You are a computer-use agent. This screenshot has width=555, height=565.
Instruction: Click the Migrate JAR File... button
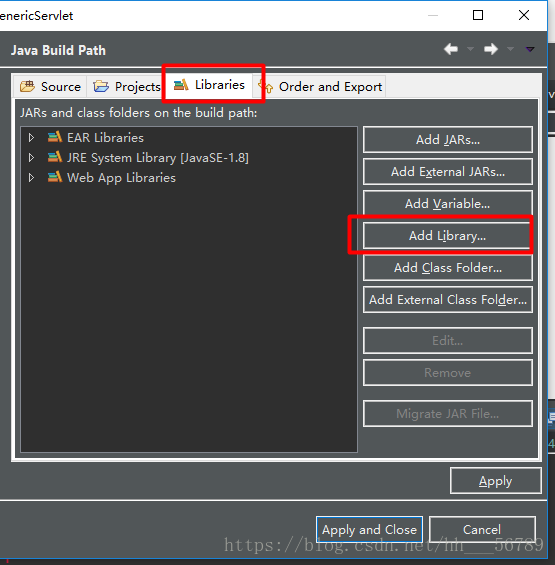tap(448, 414)
